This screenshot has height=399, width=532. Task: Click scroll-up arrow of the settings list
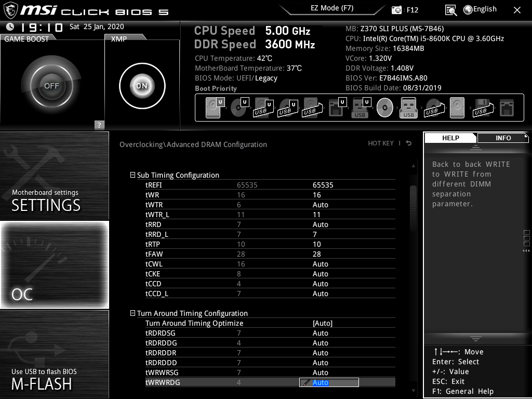(413, 166)
